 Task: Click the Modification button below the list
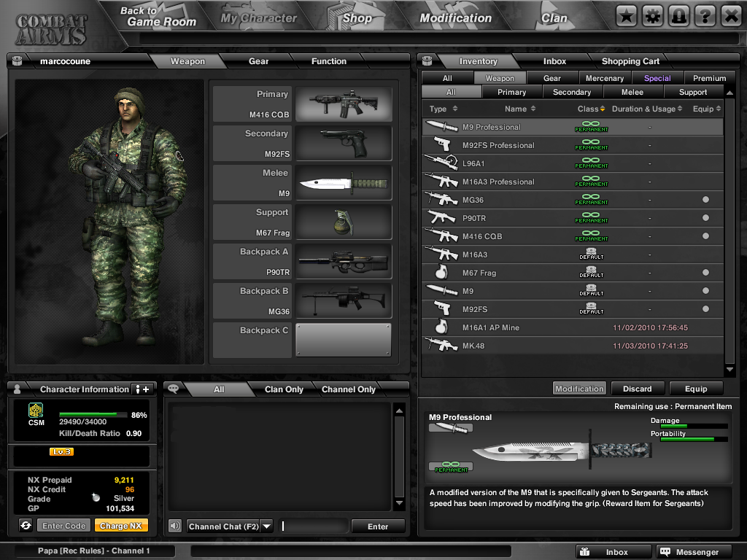pyautogui.click(x=579, y=389)
